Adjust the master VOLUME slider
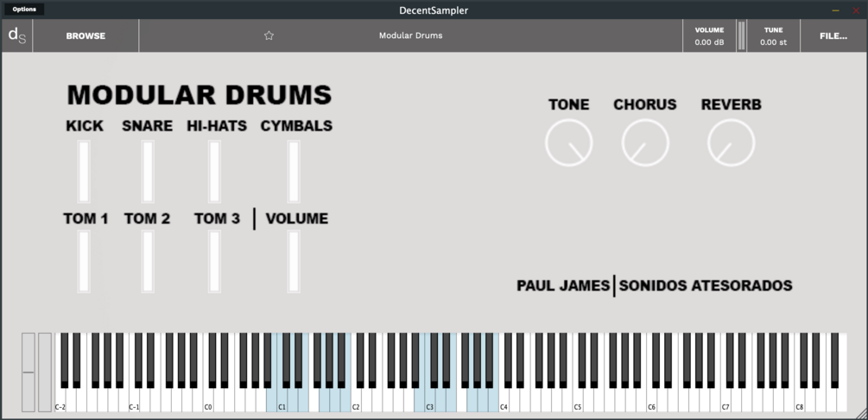868x420 pixels. tap(294, 262)
